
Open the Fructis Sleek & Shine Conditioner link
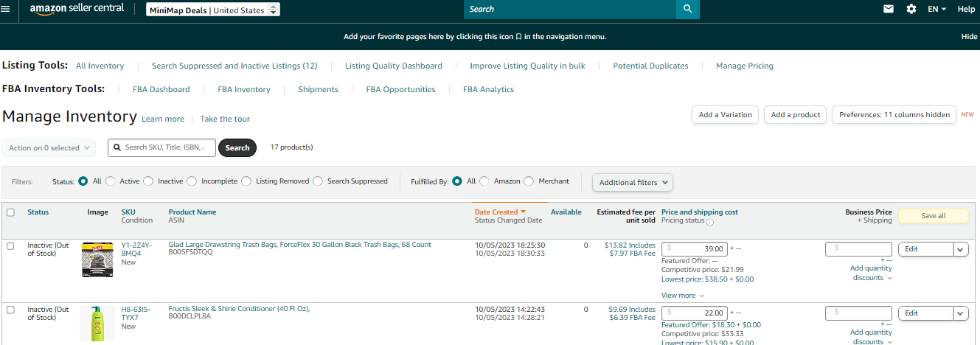pos(240,309)
